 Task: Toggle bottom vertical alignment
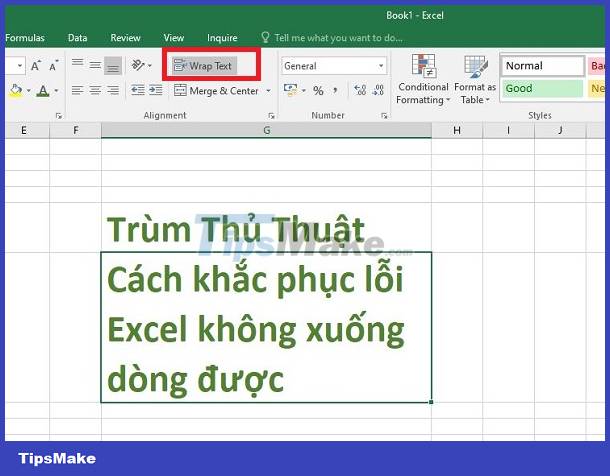point(113,65)
